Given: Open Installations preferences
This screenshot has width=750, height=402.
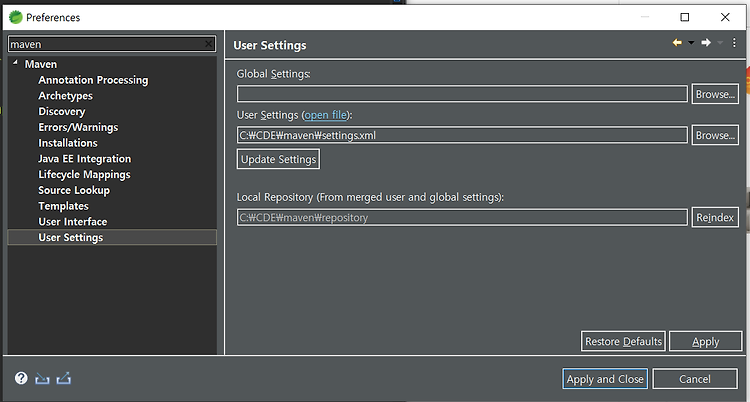Looking at the screenshot, I should 68,143.
